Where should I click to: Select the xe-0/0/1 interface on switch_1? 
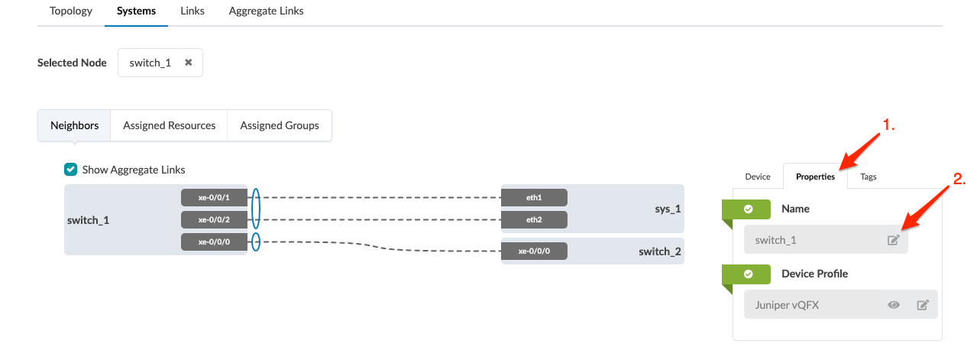coord(214,197)
